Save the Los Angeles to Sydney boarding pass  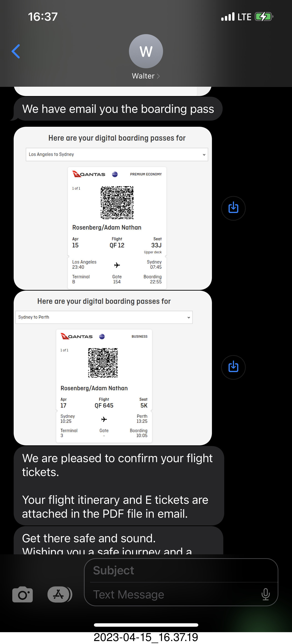click(233, 208)
